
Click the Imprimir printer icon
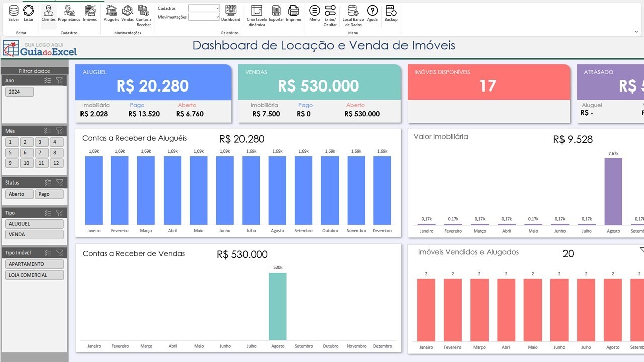pos(294,13)
